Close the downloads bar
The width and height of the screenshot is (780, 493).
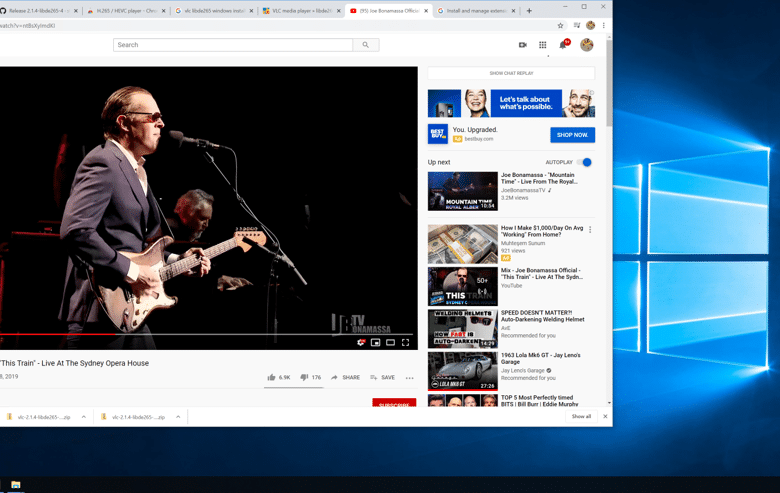pyautogui.click(x=605, y=416)
